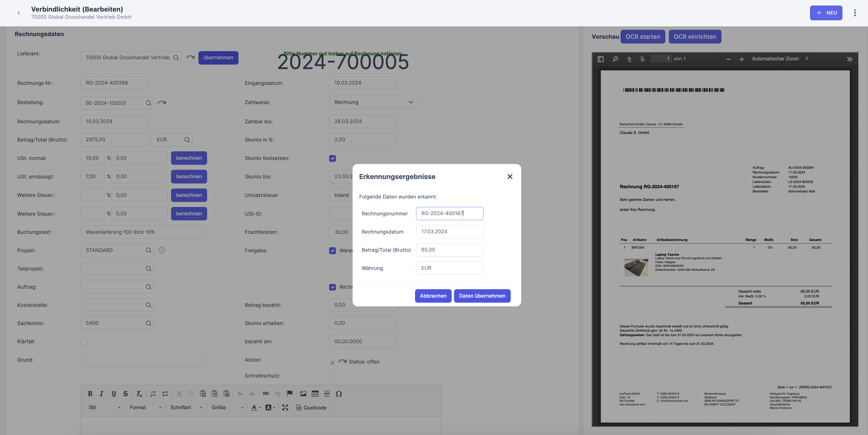
Task: Close the Erkennungsergebnisse dialog with X
Action: [x=510, y=176]
